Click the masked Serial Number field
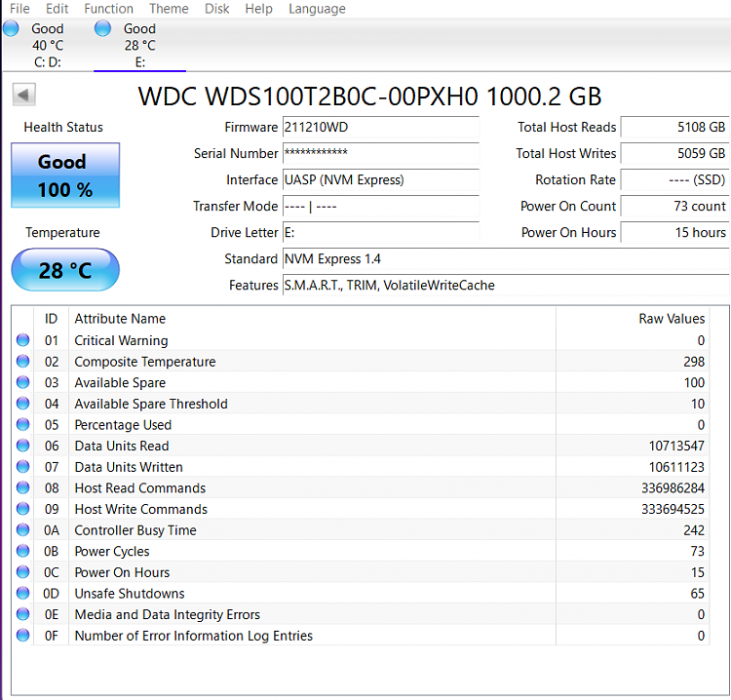 381,153
